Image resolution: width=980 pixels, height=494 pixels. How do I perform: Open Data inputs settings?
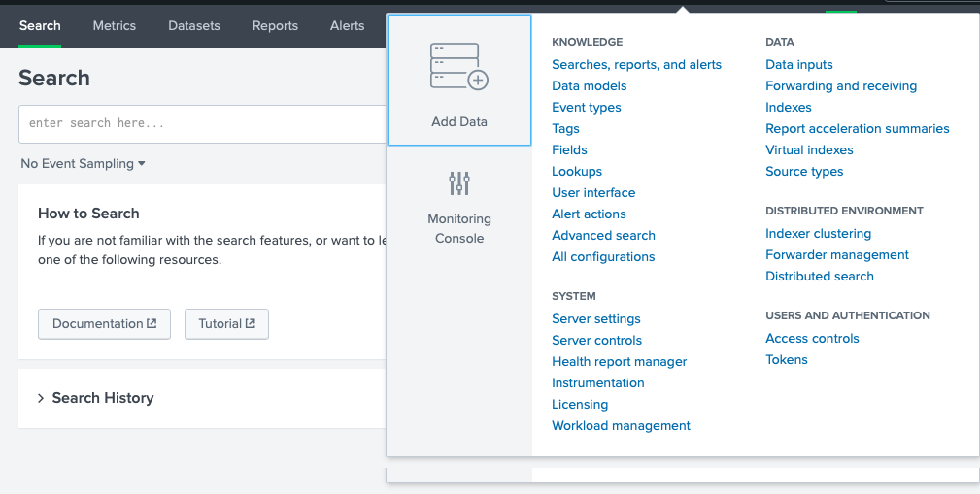click(798, 65)
